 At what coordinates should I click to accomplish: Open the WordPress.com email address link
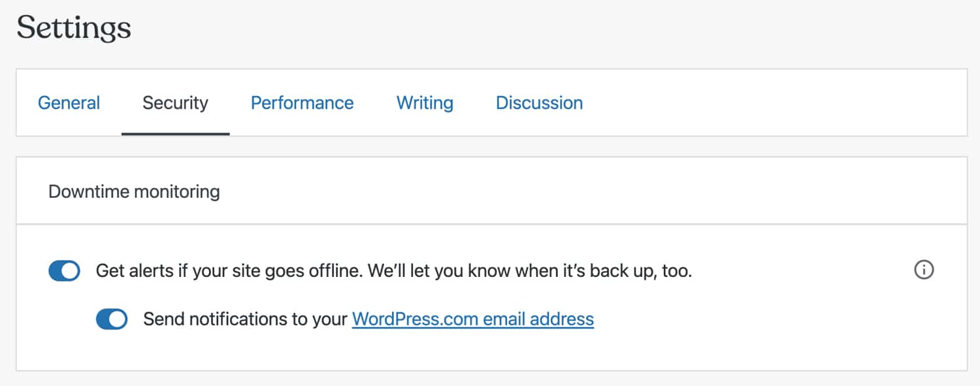[472, 319]
